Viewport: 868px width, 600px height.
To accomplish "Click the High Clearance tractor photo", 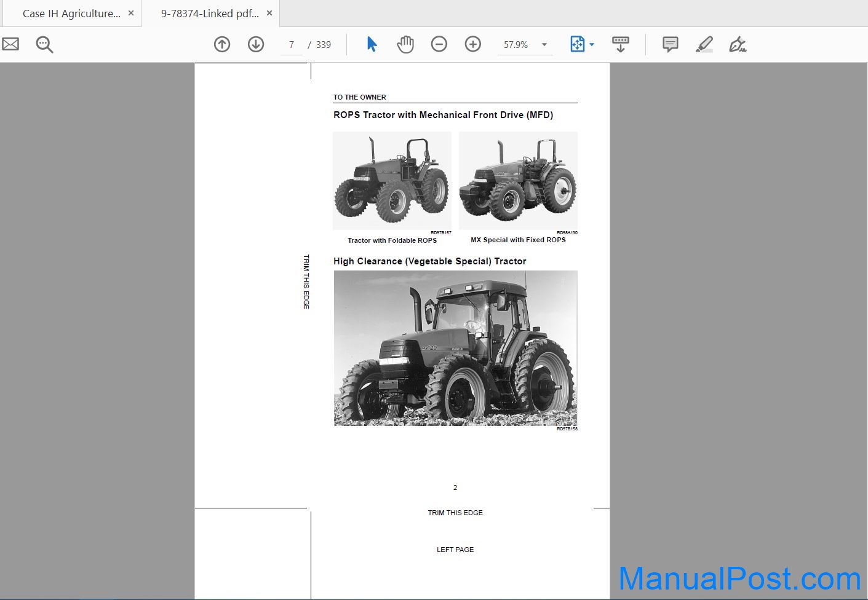I will tap(456, 348).
